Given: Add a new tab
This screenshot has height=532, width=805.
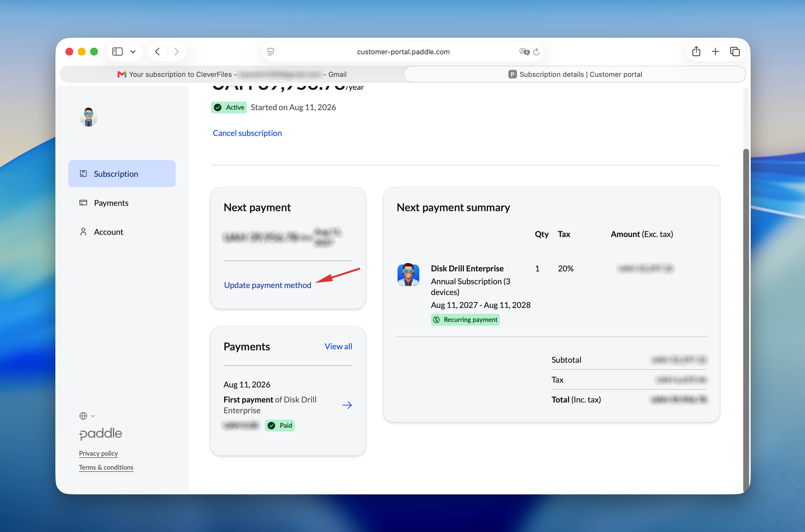Looking at the screenshot, I should point(715,52).
